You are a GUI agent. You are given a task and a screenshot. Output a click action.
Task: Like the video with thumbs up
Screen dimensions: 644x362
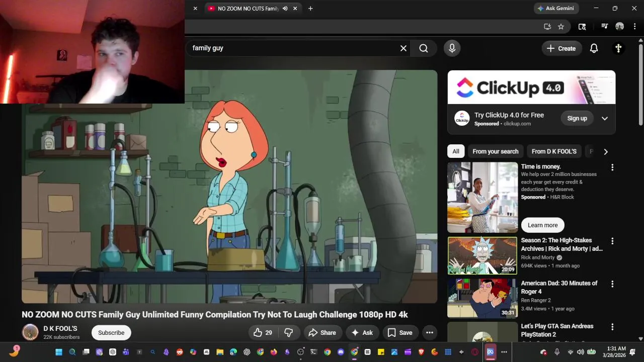(263, 332)
